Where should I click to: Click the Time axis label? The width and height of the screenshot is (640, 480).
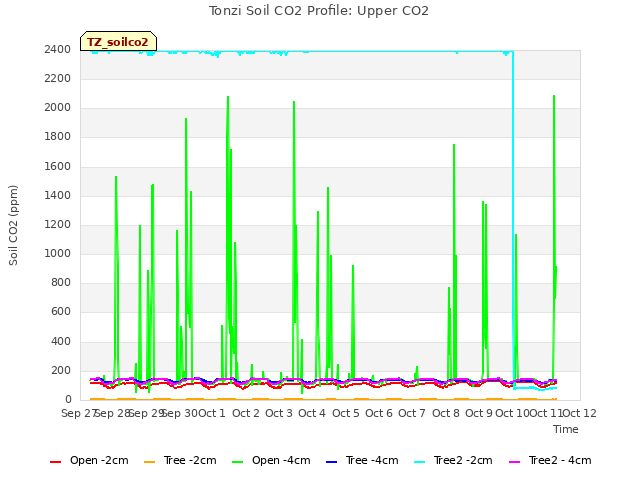tap(566, 429)
